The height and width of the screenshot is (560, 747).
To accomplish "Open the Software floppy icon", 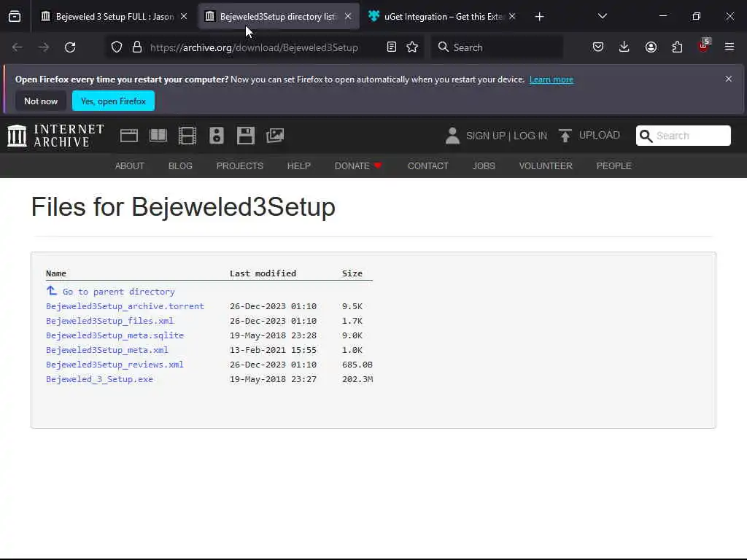I will point(246,136).
